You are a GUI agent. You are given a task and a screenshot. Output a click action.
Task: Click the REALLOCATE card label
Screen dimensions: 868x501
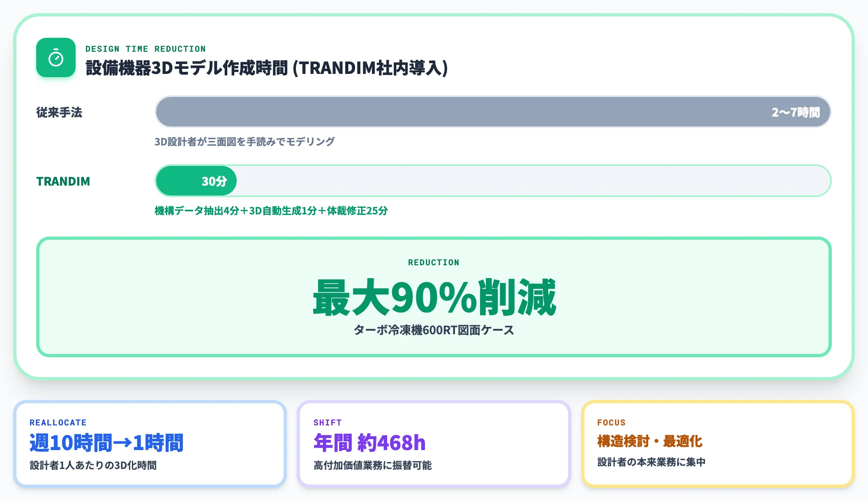click(58, 423)
